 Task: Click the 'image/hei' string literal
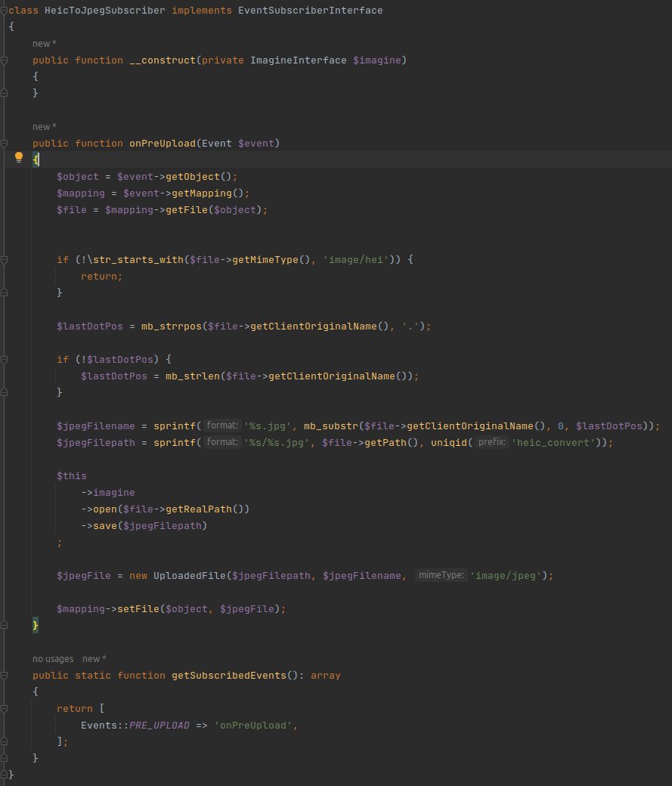[356, 260]
